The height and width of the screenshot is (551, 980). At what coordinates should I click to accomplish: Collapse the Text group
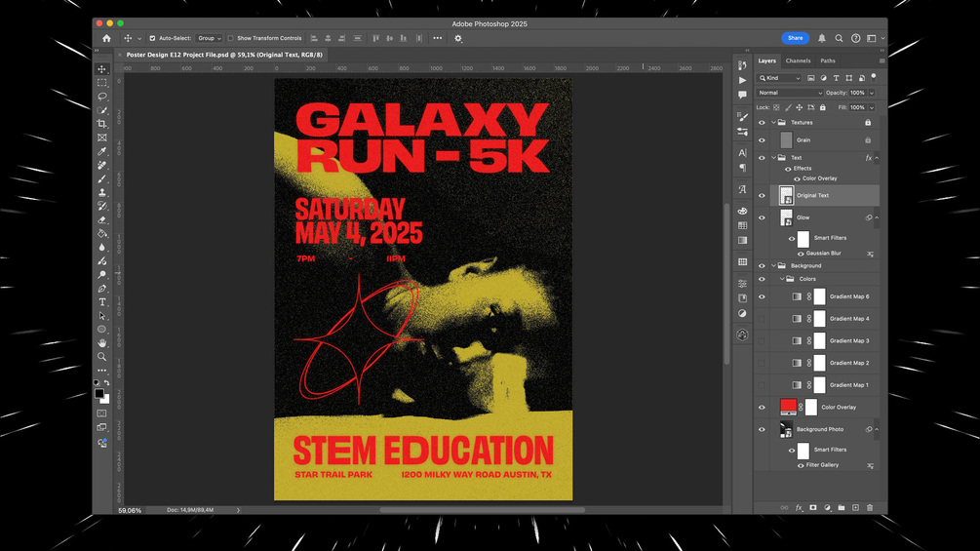[x=773, y=157]
